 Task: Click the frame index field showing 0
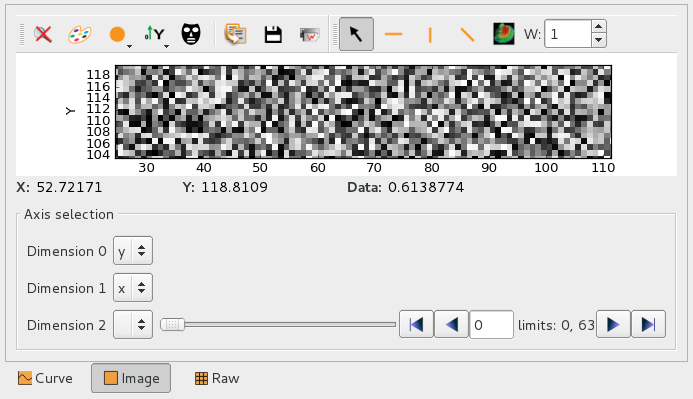(491, 325)
